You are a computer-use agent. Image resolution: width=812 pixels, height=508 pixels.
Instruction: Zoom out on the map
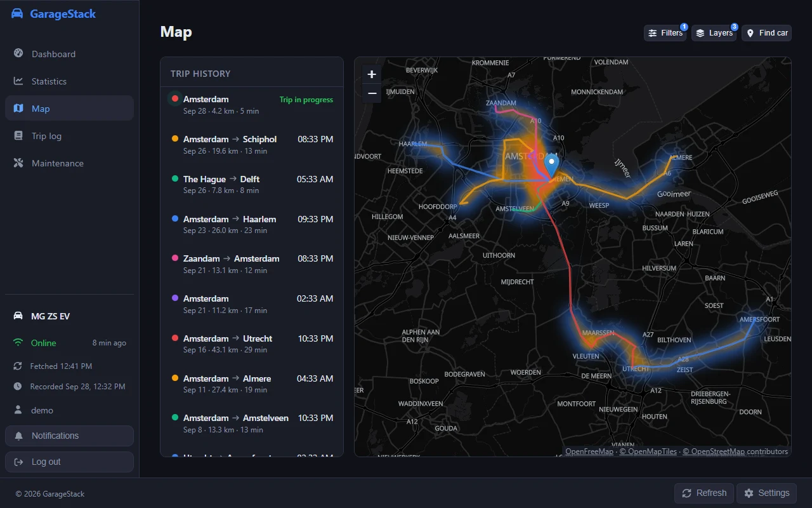372,93
